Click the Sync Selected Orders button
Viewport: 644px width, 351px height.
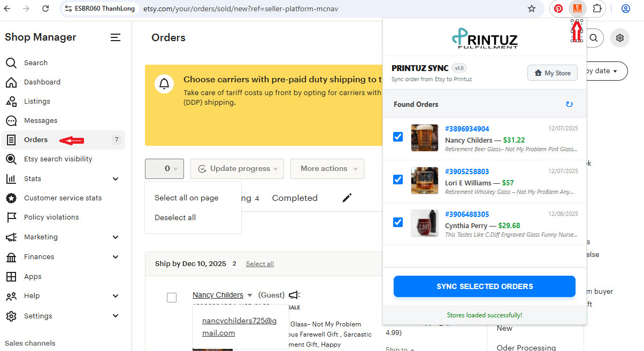(485, 286)
